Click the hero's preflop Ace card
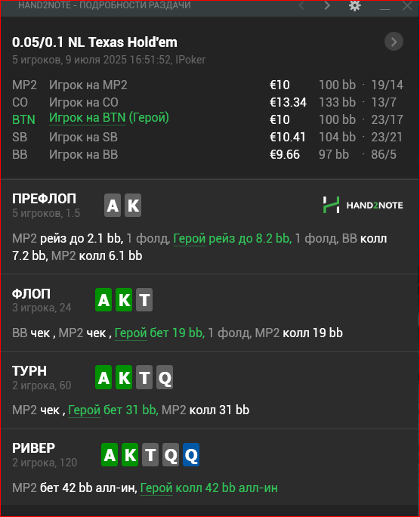 (x=113, y=206)
